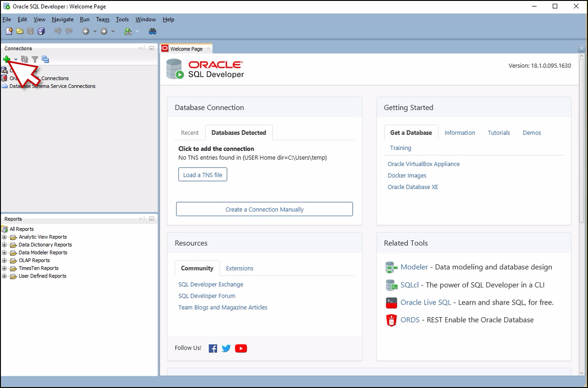Minimize the Reports panel
588x388 pixels.
click(x=152, y=219)
